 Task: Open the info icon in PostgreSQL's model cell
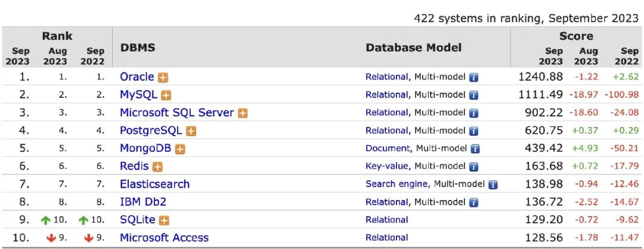point(473,131)
